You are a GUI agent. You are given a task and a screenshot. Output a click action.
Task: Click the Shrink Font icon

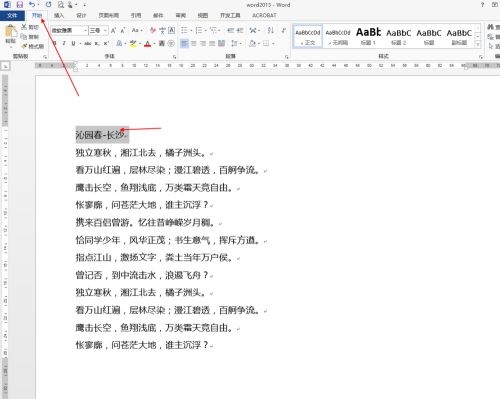(x=123, y=30)
